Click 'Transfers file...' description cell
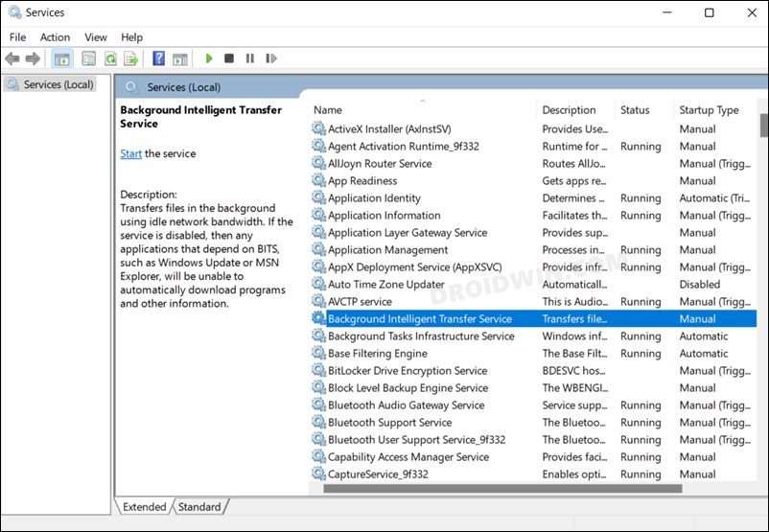The width and height of the screenshot is (769, 532). click(574, 318)
